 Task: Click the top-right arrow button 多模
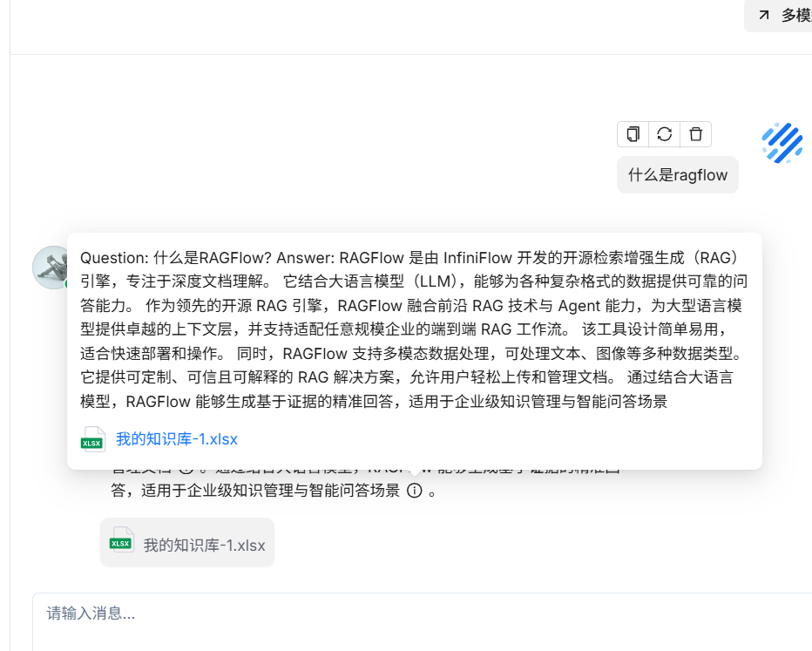[x=778, y=16]
